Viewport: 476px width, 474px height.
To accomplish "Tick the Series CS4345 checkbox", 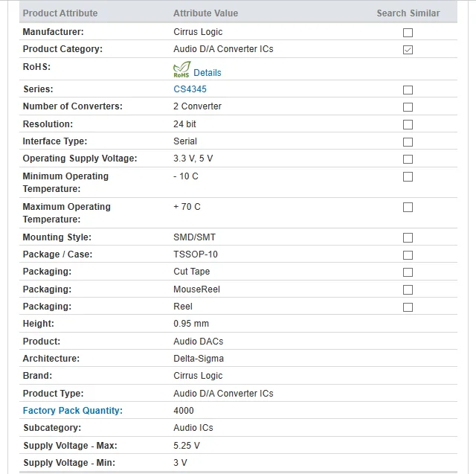I will 408,90.
